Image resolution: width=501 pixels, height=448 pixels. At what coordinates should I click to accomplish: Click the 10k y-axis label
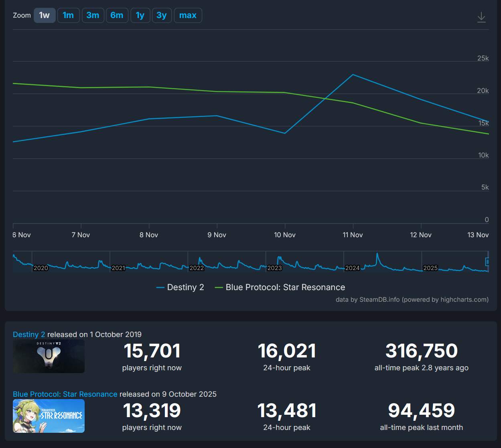click(x=483, y=155)
